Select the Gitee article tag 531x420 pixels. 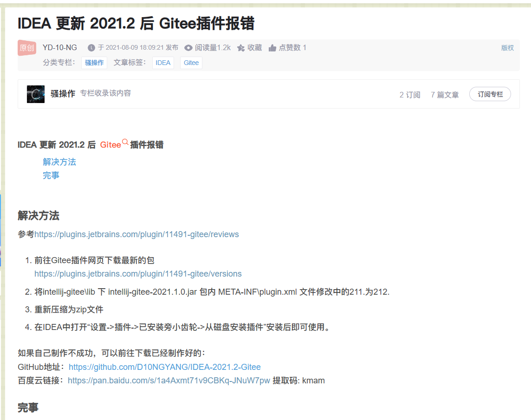[191, 63]
